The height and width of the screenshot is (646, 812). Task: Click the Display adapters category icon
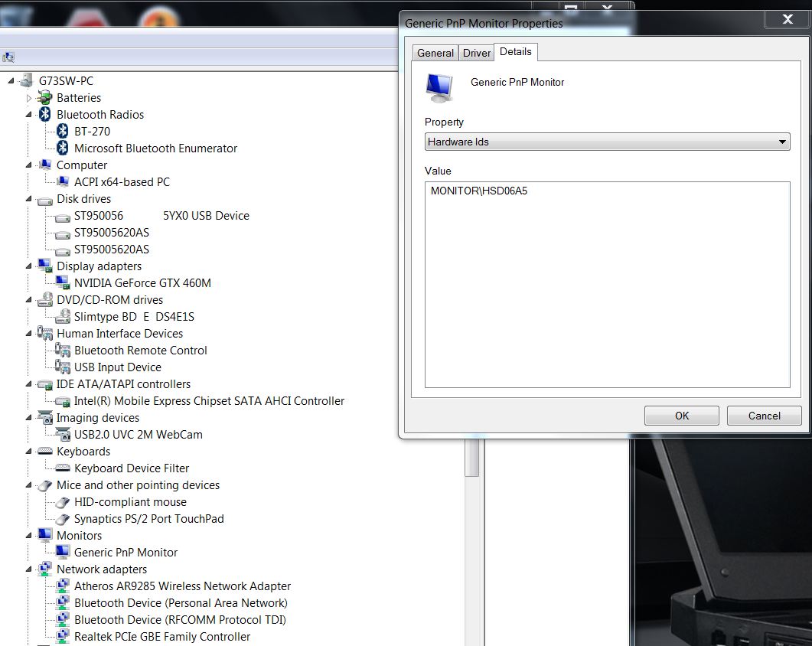click(45, 266)
